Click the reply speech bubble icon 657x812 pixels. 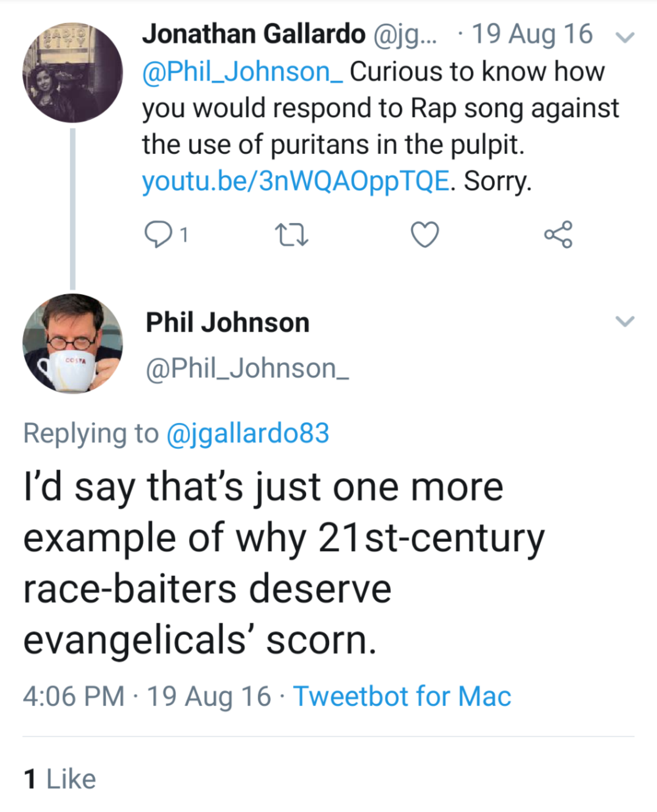click(x=158, y=234)
